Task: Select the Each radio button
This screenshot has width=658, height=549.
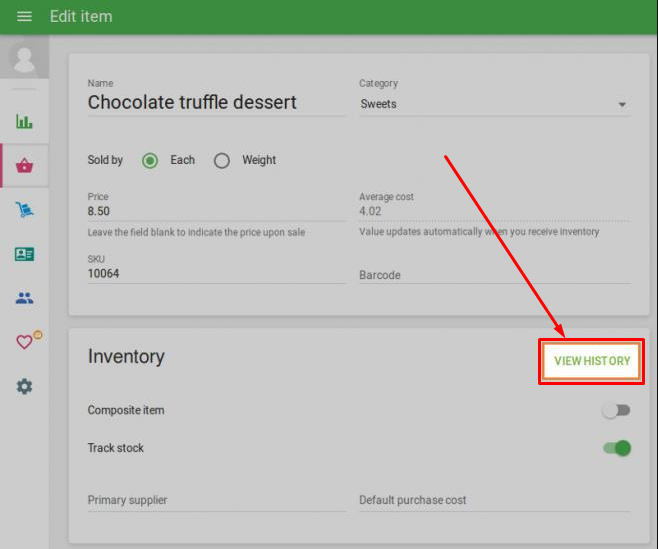Action: pyautogui.click(x=150, y=160)
